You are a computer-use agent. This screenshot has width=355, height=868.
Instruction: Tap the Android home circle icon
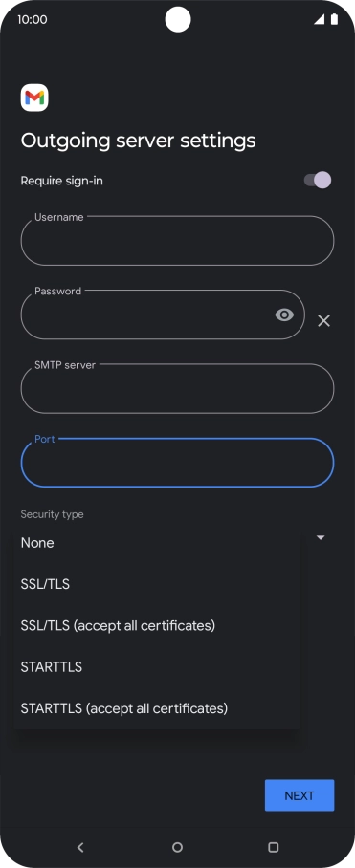(x=177, y=847)
